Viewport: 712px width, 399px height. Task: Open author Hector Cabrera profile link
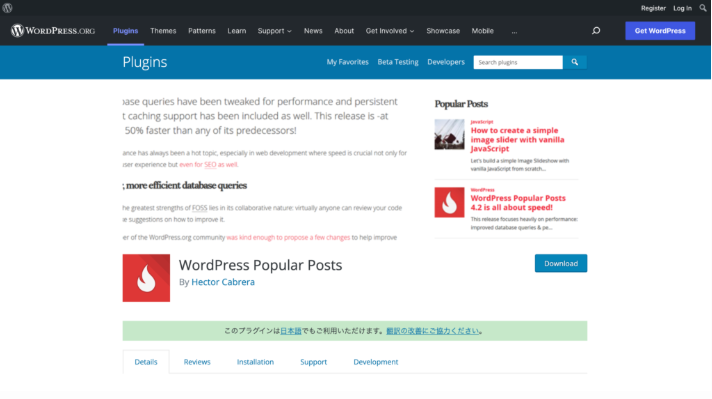click(223, 282)
